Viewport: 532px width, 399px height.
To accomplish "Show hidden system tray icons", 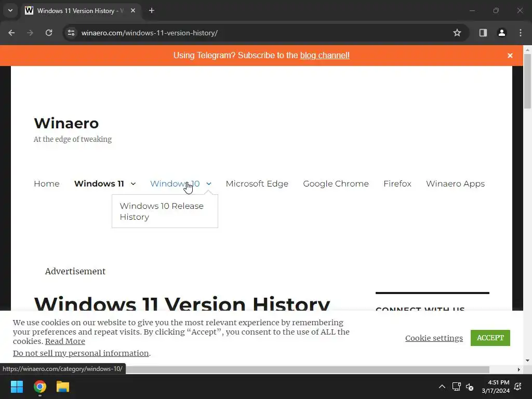I will [x=442, y=387].
